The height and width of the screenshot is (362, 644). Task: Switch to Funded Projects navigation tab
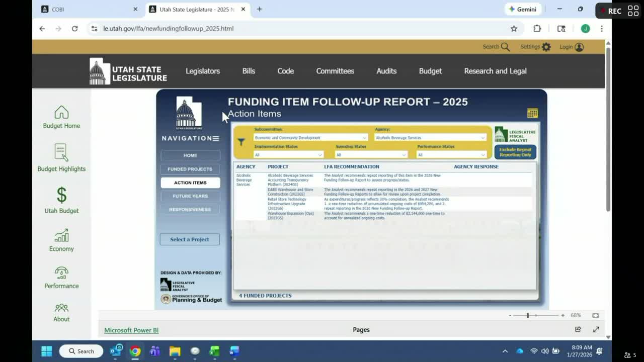pos(190,169)
